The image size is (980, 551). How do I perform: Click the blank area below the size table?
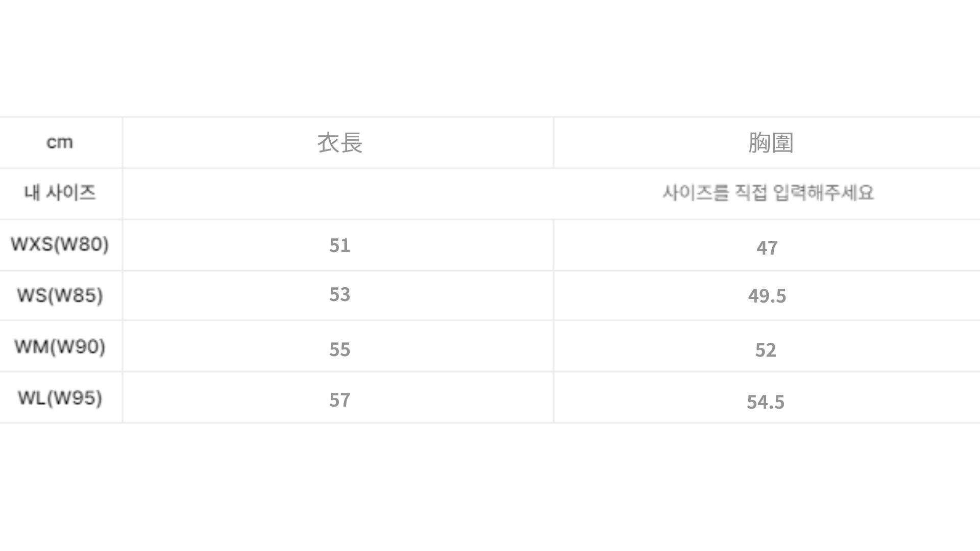pos(490,485)
